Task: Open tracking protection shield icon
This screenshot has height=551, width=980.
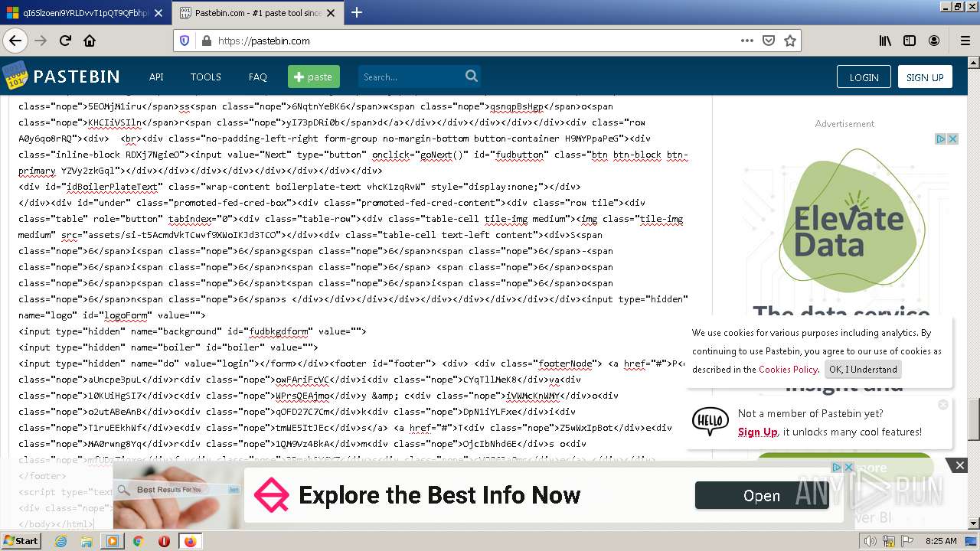Action: 185,41
